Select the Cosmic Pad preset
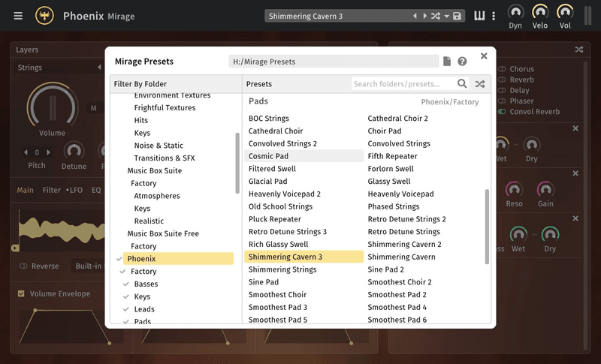 pos(268,156)
